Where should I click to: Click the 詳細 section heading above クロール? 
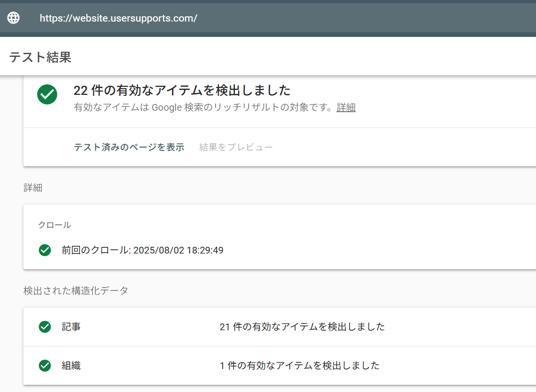pyautogui.click(x=33, y=188)
